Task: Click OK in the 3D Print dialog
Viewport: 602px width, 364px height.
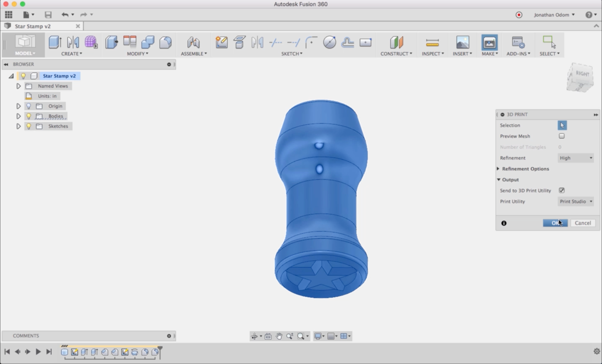Action: 555,223
